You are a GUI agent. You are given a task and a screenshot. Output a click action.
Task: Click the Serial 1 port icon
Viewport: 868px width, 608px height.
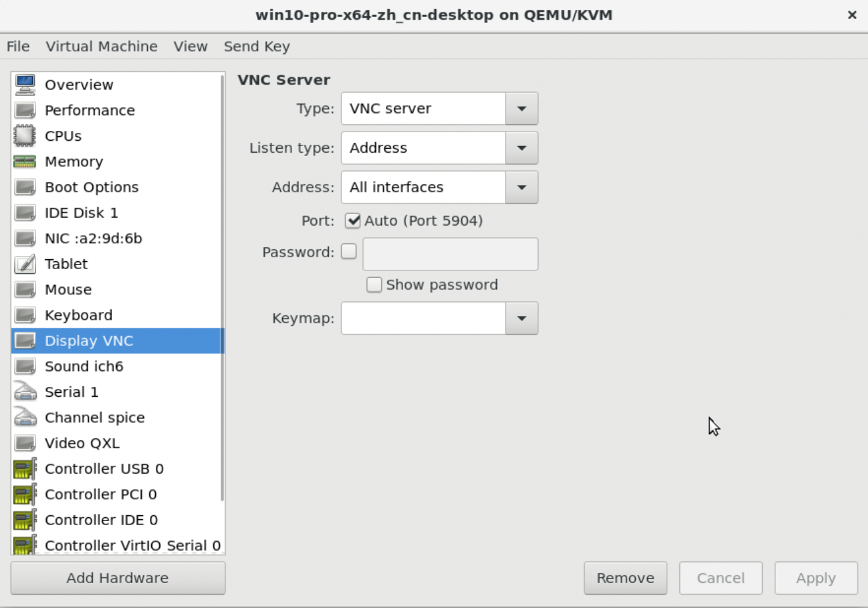coord(25,392)
